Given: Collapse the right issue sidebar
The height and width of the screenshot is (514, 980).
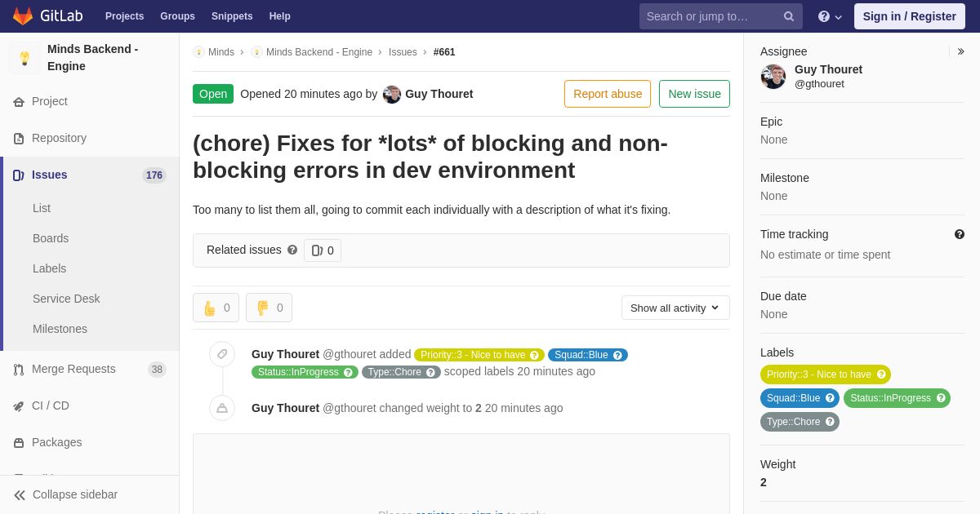Looking at the screenshot, I should [960, 51].
